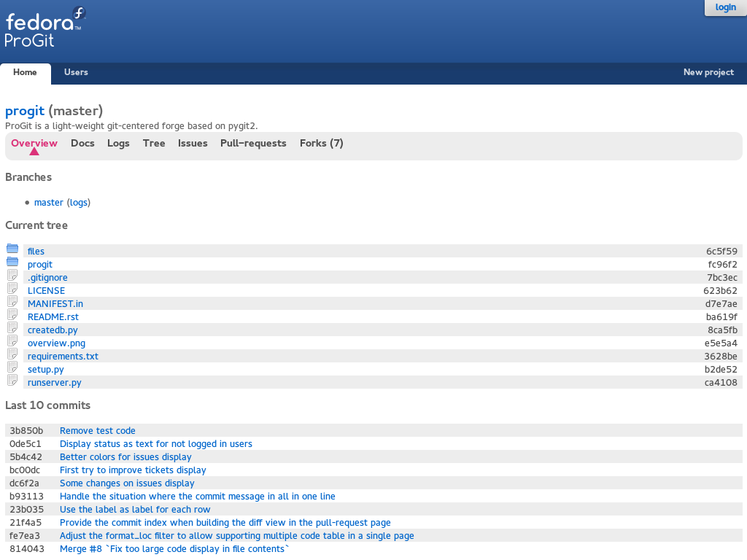The image size is (747, 560).
Task: Open the setup.py file
Action: pyautogui.click(x=45, y=370)
